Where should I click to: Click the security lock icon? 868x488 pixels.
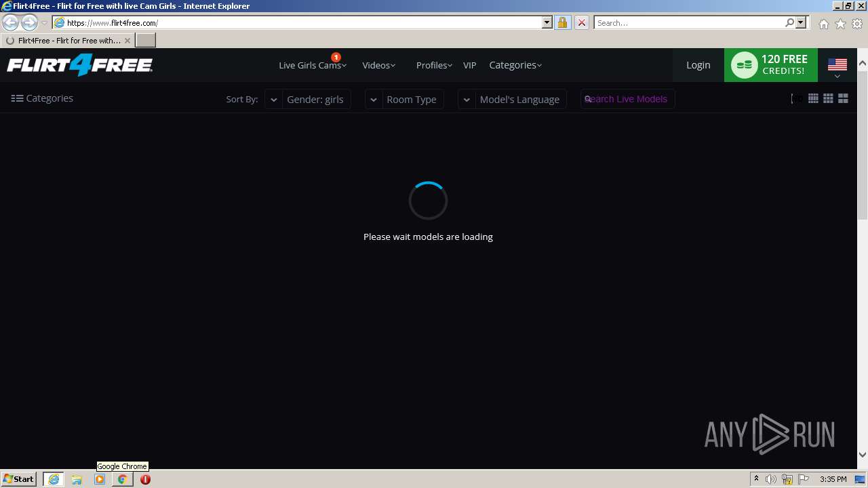click(562, 22)
